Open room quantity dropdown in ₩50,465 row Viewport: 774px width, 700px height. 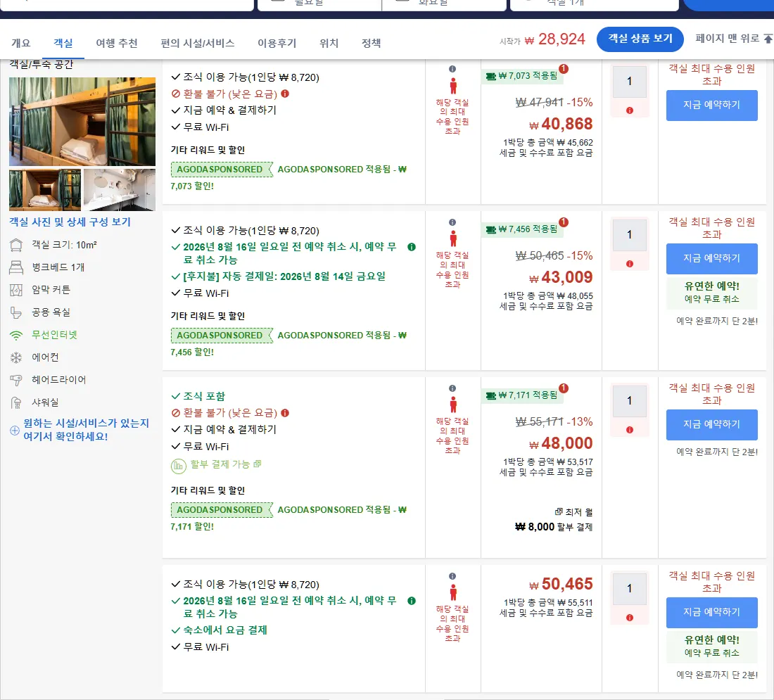tap(629, 589)
